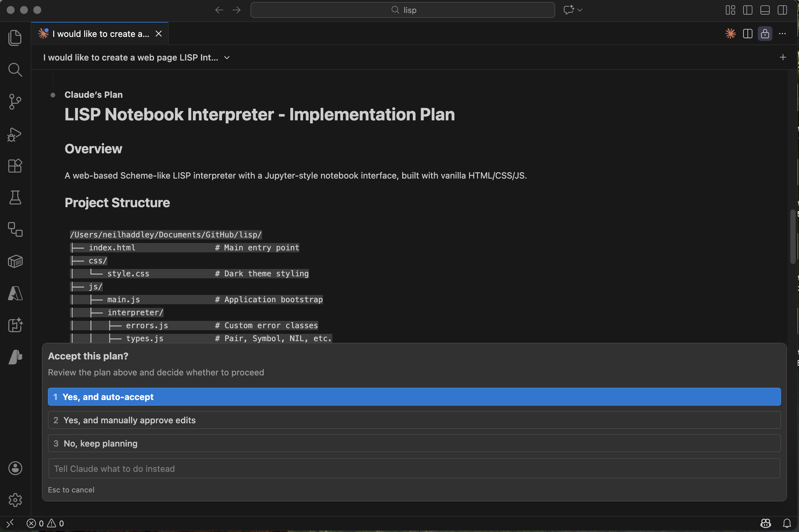
Task: Toggle the secondary side bar layout button
Action: 782,10
